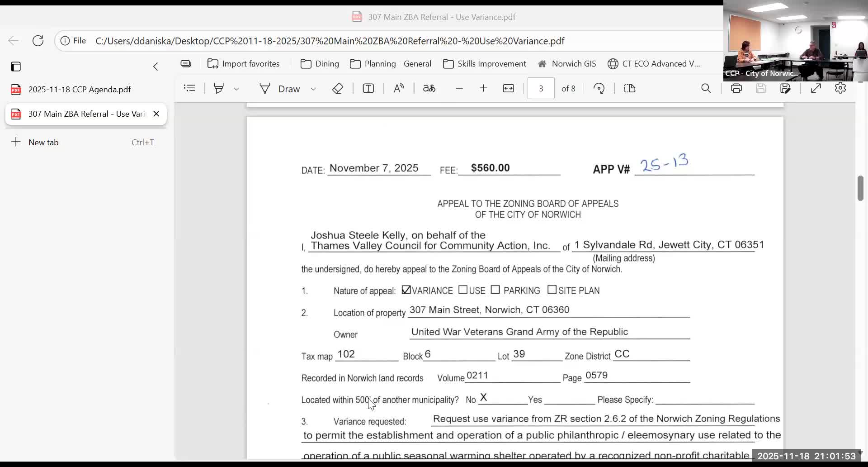Click the 'Thames Valley Council for Community Action' text
Viewport: 868px width, 467px height.
point(430,246)
